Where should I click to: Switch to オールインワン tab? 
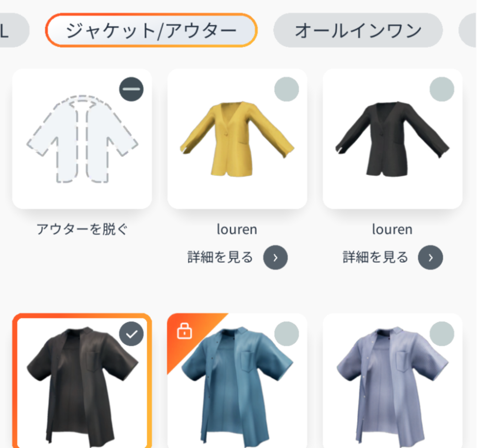[x=358, y=30]
